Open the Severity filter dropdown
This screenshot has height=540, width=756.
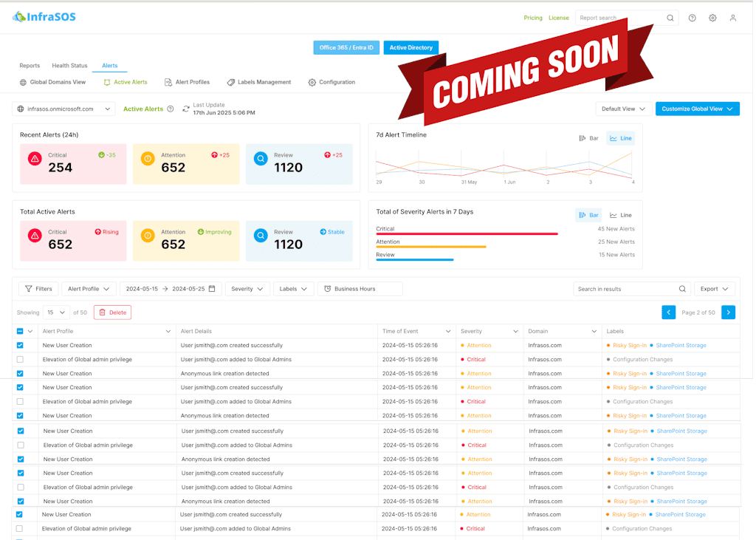pyautogui.click(x=247, y=289)
